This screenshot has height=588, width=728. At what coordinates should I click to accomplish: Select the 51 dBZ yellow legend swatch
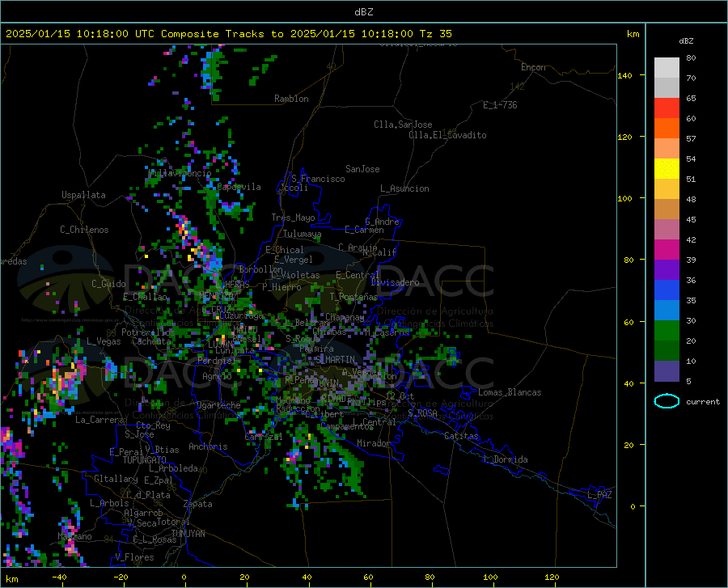pyautogui.click(x=667, y=169)
